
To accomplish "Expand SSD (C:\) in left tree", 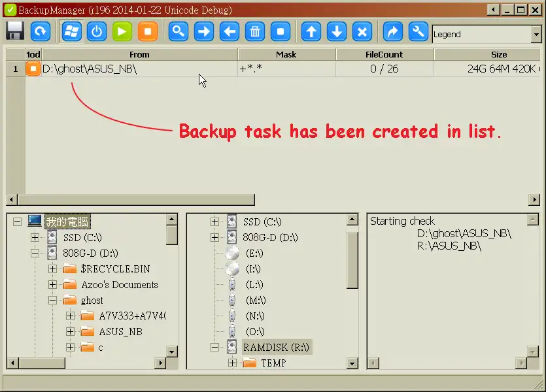I will click(35, 238).
